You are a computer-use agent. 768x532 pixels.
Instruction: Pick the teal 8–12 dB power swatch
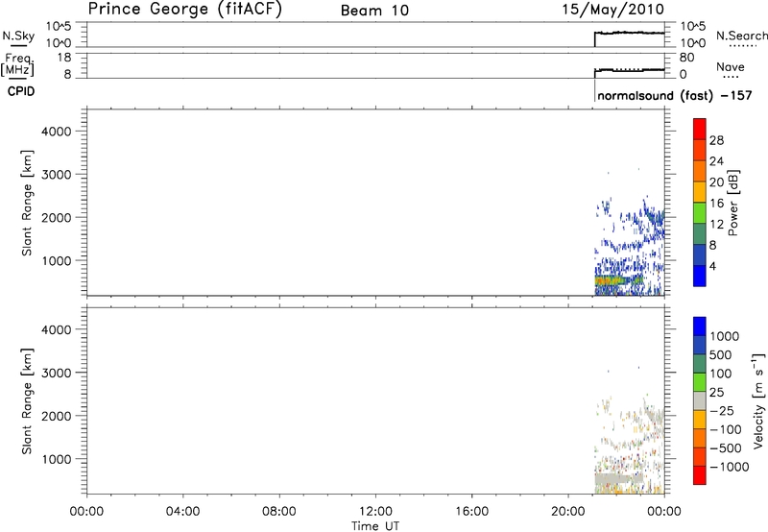coord(700,234)
